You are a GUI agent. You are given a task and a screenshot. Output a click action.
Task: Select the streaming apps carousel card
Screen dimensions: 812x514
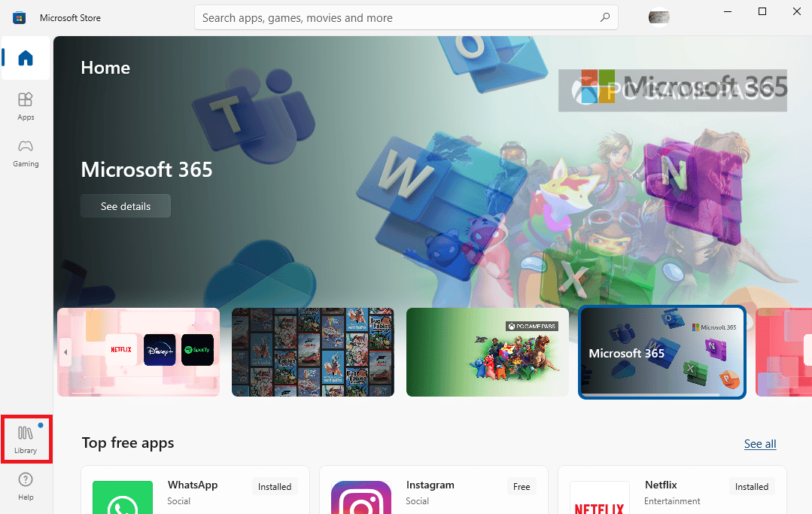point(138,352)
